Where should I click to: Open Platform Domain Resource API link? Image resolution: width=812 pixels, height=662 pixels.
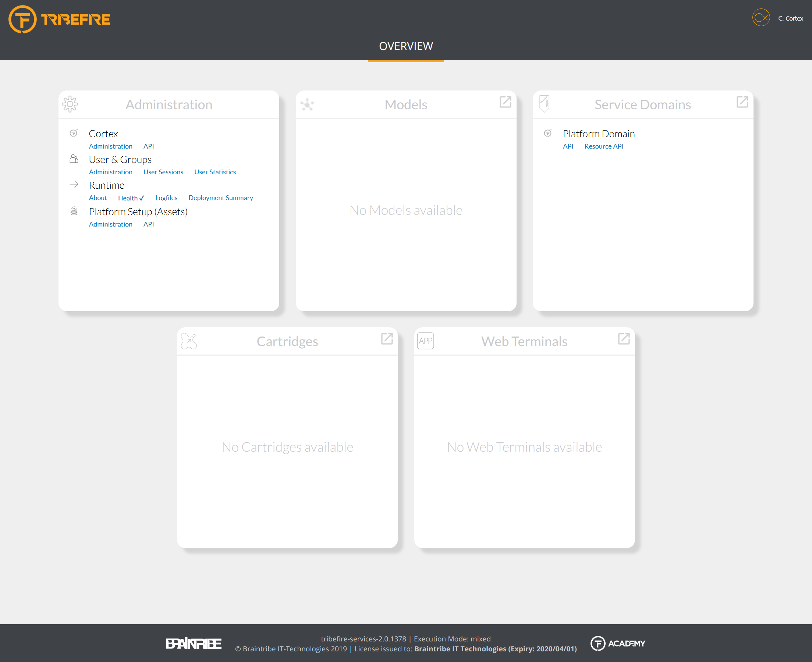tap(604, 146)
